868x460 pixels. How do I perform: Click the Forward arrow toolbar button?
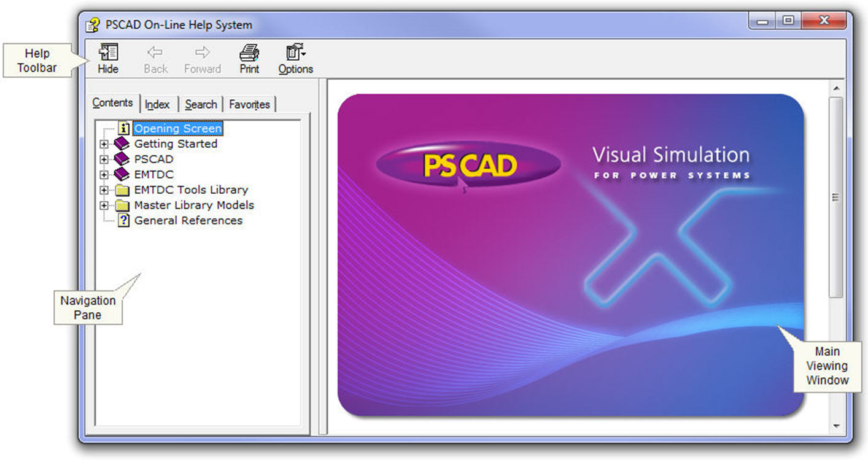pos(202,59)
